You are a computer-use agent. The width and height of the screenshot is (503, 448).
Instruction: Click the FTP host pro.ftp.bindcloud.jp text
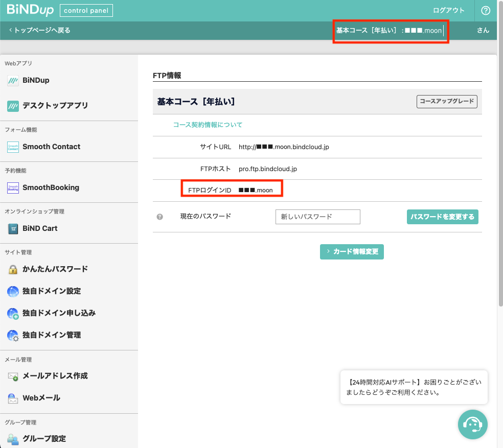(x=267, y=169)
